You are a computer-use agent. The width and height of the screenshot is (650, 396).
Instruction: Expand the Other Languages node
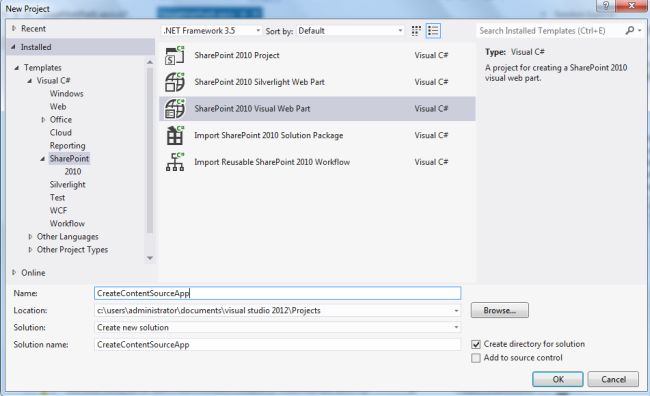[x=30, y=237]
